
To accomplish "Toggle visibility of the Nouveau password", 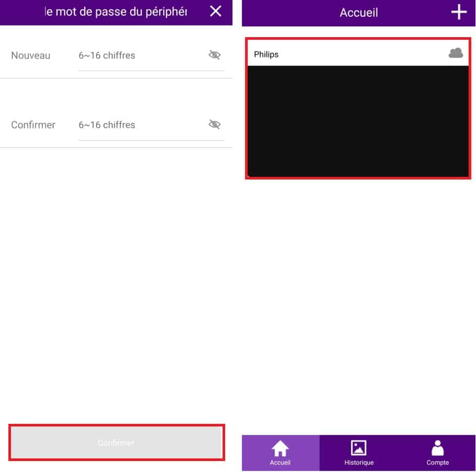I will [x=215, y=55].
